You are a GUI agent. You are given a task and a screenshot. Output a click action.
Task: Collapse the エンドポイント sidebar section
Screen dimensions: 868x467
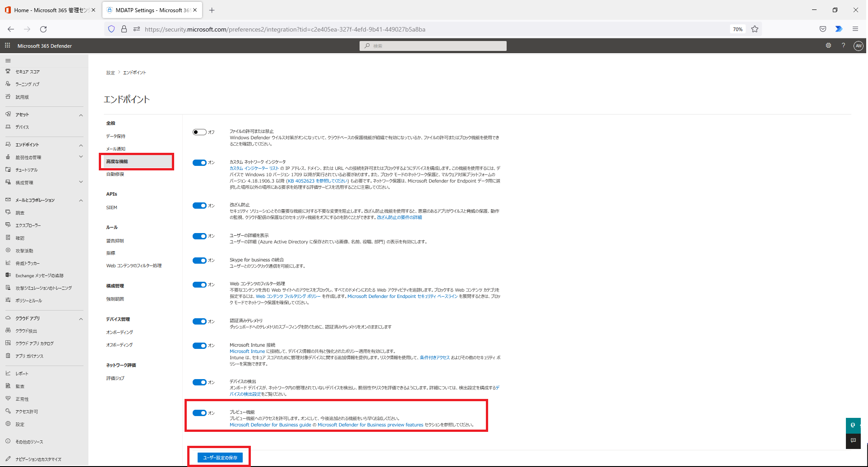click(x=81, y=145)
